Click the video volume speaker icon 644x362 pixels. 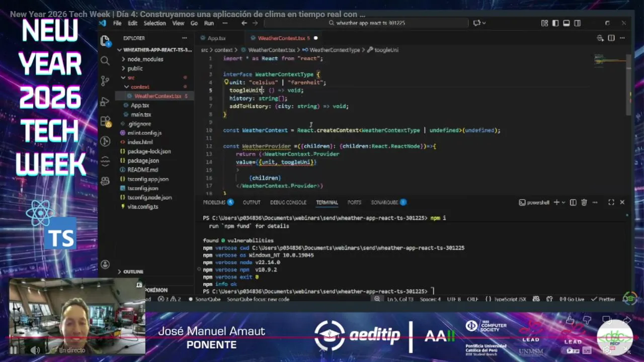pyautogui.click(x=35, y=350)
